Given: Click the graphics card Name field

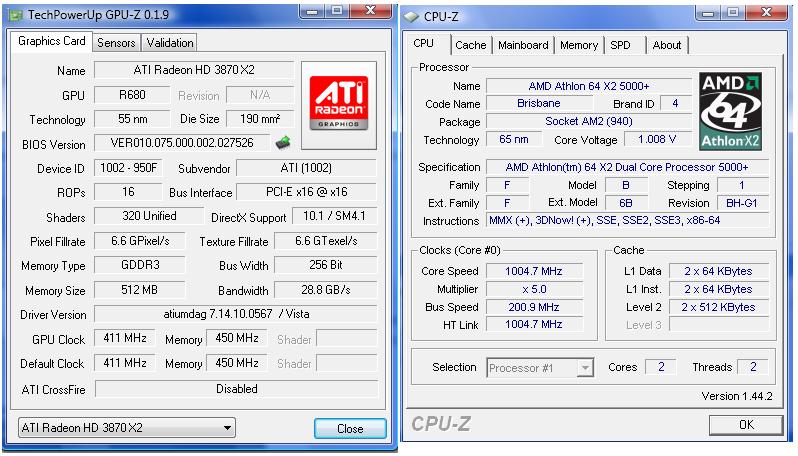Looking at the screenshot, I should coord(194,70).
